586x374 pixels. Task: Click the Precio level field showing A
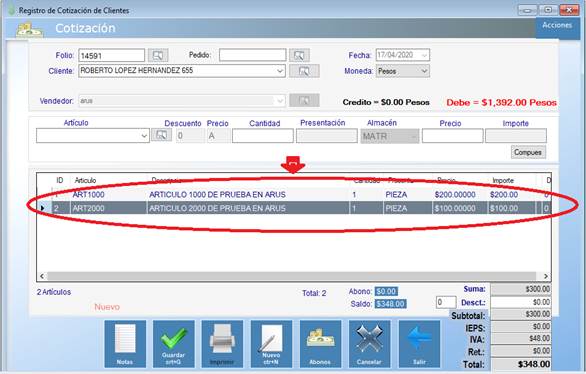click(218, 136)
